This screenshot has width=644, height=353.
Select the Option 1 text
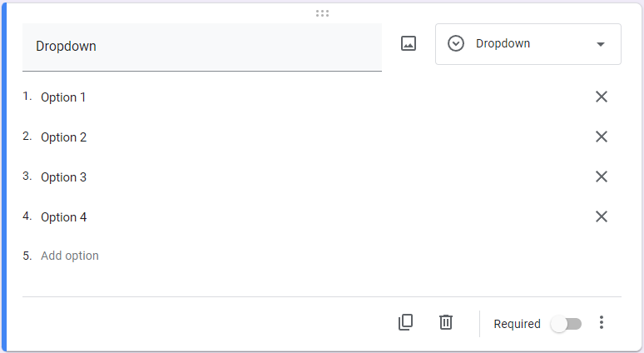(x=63, y=97)
